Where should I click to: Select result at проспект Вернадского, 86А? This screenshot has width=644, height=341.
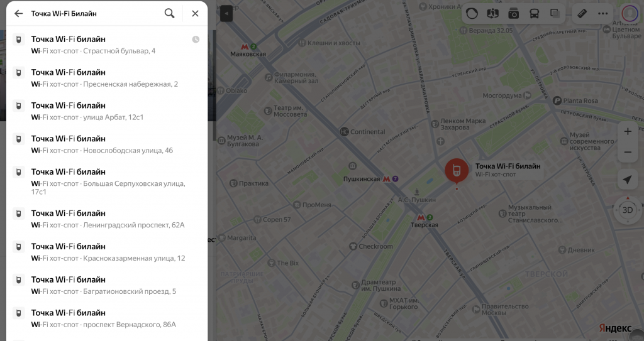[107, 319]
